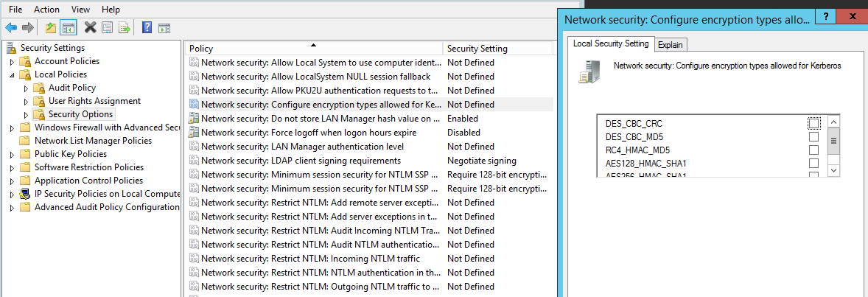Screen dimensions: 868x297
Task: Expand the Public Key Policies node
Action: click(12, 154)
